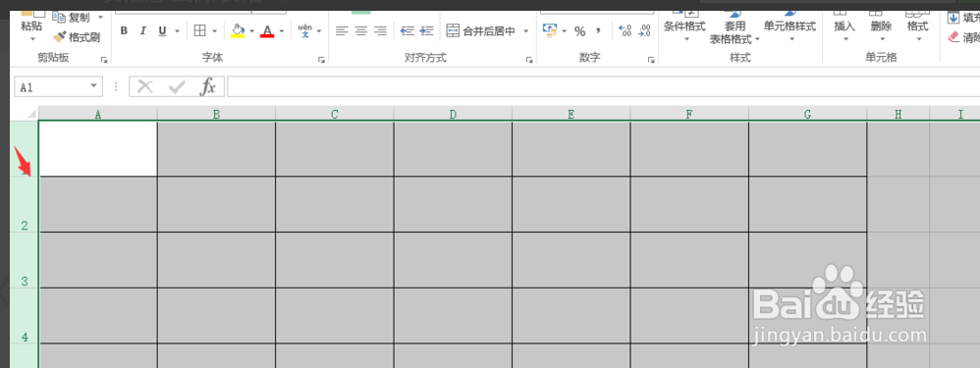The height and width of the screenshot is (368, 980).
Task: Select column D header
Action: coord(453,113)
